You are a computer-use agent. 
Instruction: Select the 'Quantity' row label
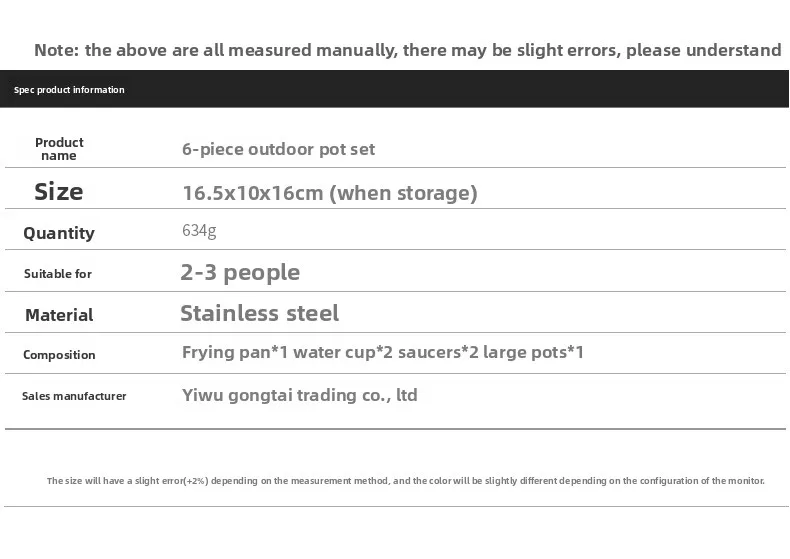point(59,233)
